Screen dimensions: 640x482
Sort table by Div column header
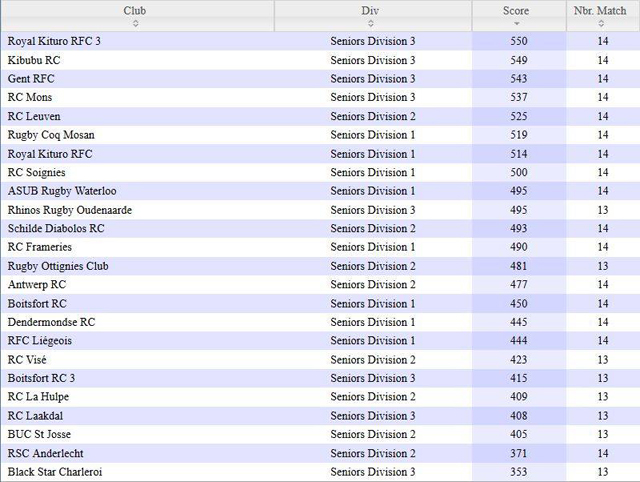pos(373,16)
